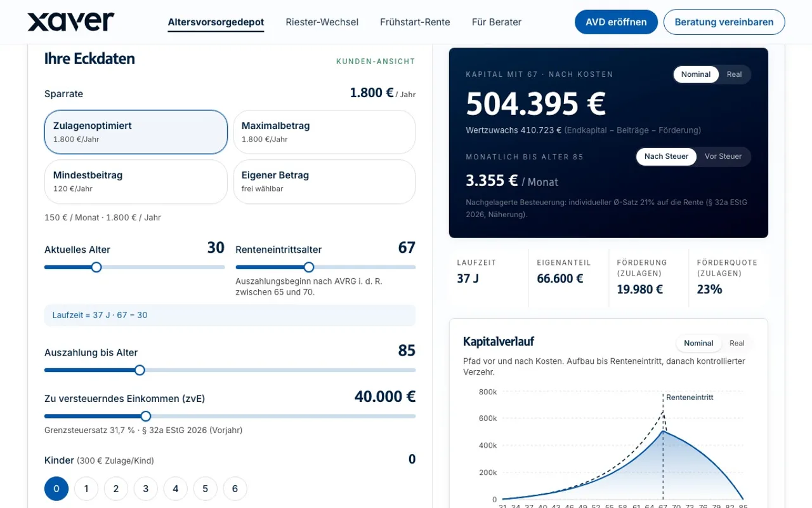Switch capital display to Real

[735, 74]
